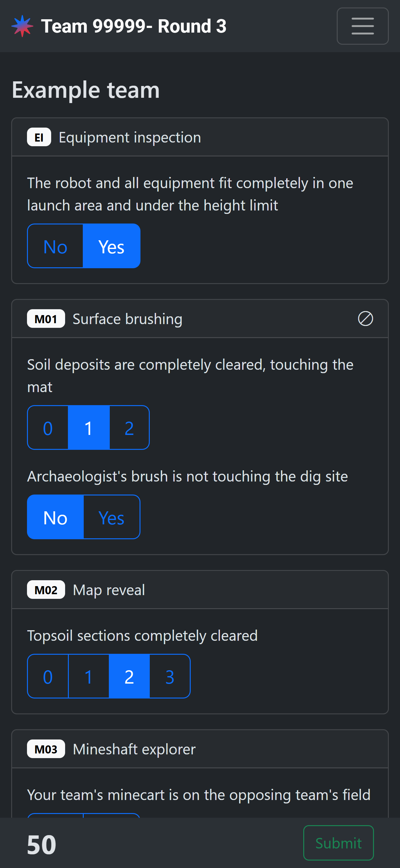Image resolution: width=400 pixels, height=868 pixels.
Task: Open the hamburger navigation menu
Action: point(362,26)
